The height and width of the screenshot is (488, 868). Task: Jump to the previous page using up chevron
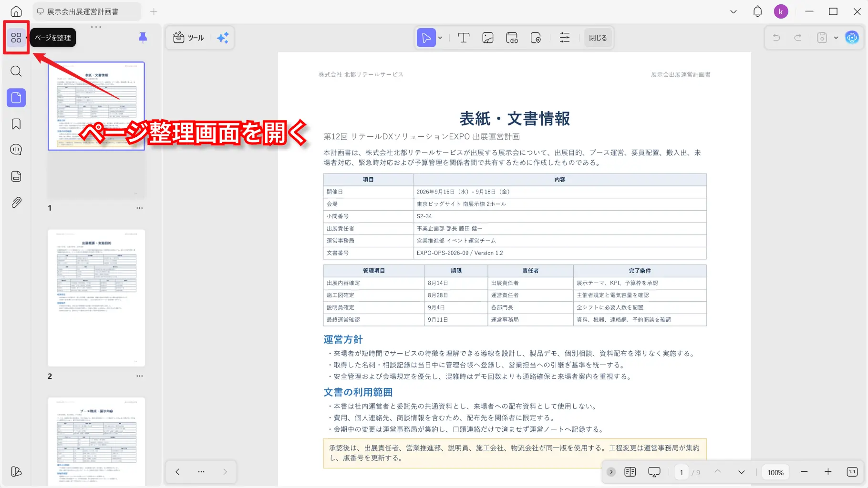click(x=718, y=471)
